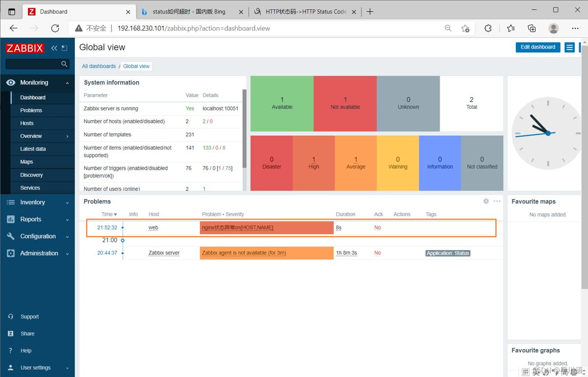
Task: Open Dashboard in the Monitoring menu
Action: pos(33,98)
